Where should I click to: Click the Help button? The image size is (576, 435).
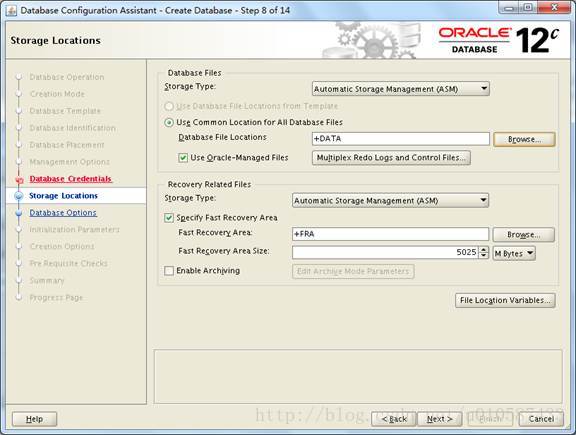pos(35,419)
